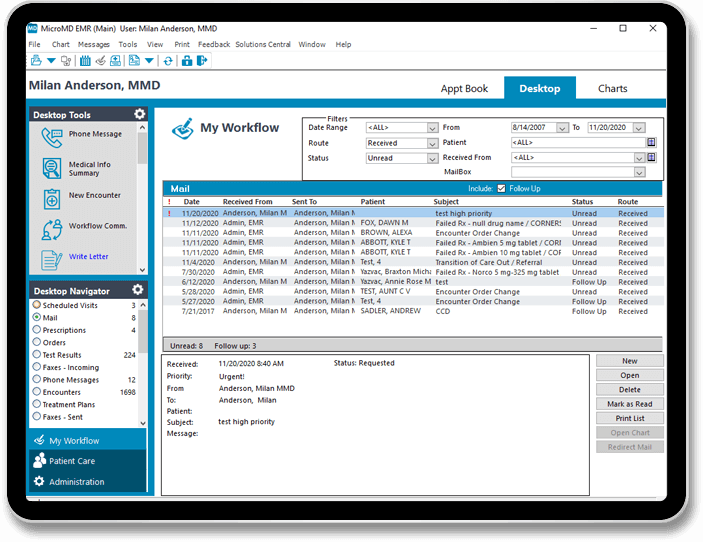Open the From date picker dropdown
The width and height of the screenshot is (703, 542).
562,128
